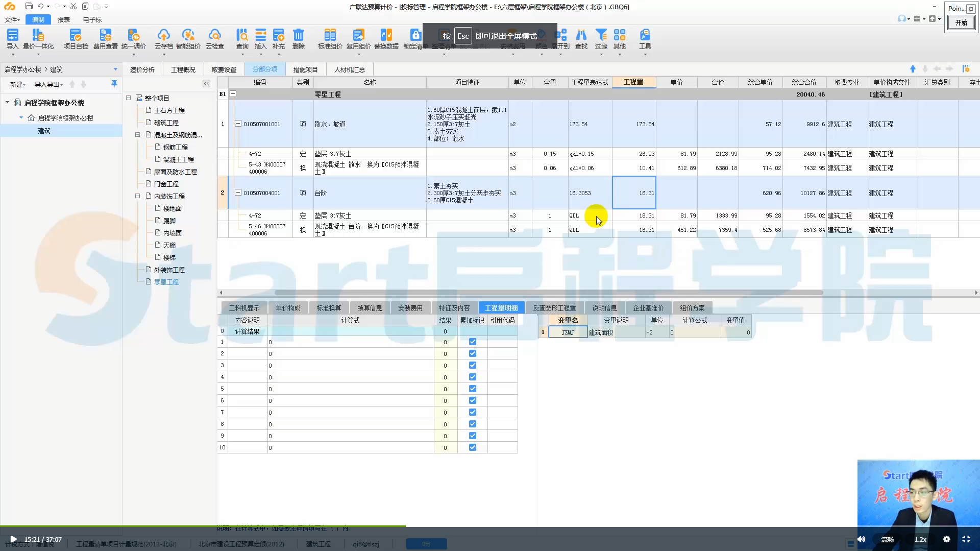Collapse the 内装饰工程 tree node
980x551 pixels.
138,196
